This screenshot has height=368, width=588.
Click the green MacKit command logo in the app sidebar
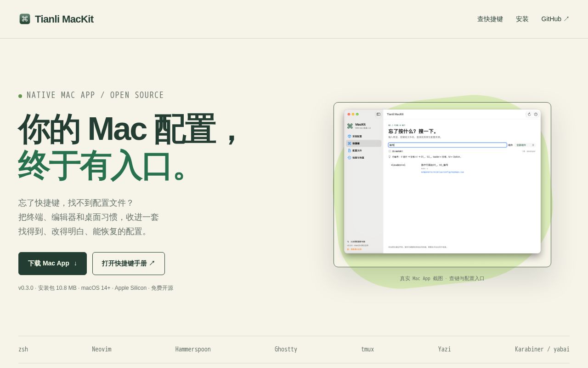tap(350, 126)
